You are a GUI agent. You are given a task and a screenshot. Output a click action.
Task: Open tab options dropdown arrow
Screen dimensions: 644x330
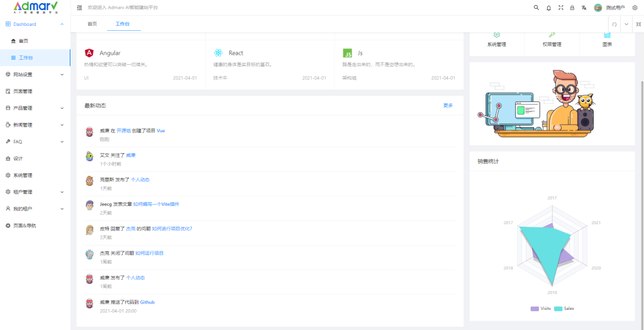(x=626, y=24)
